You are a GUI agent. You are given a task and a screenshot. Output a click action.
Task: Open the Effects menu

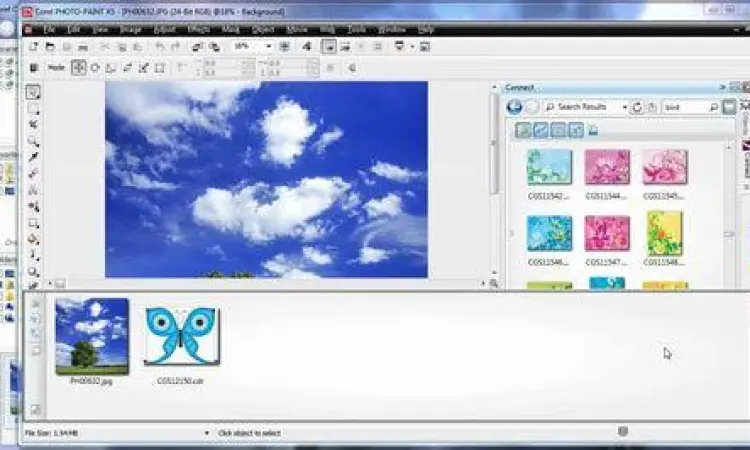point(199,30)
